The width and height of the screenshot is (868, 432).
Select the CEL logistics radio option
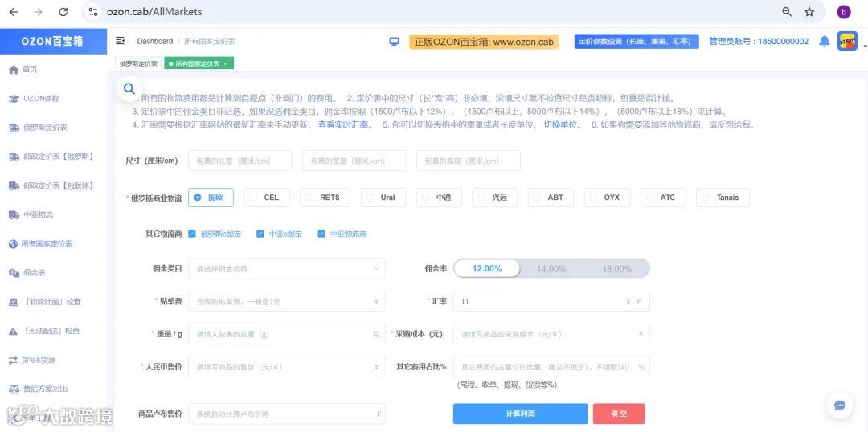click(266, 198)
